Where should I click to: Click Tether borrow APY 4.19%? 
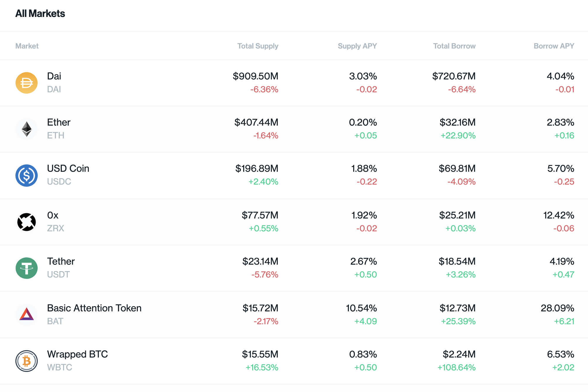(x=562, y=261)
